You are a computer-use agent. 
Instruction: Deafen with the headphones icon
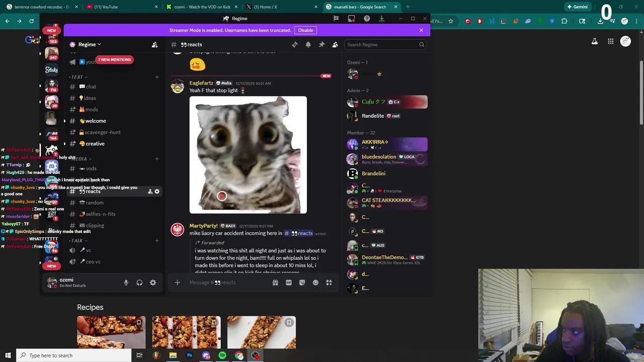(139, 283)
